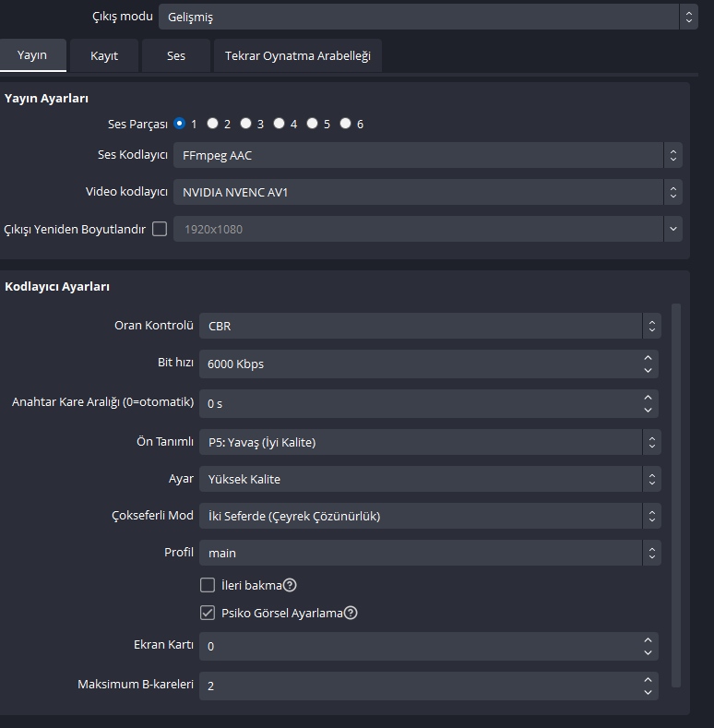Decrease Bit hızı with down arrow
This screenshot has width=714, height=728.
point(648,370)
